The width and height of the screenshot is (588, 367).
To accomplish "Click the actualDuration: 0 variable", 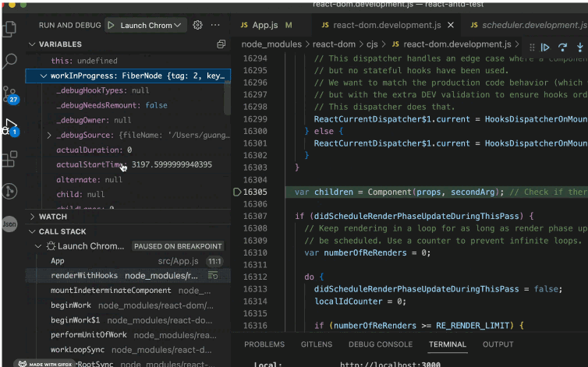I will (128, 150).
